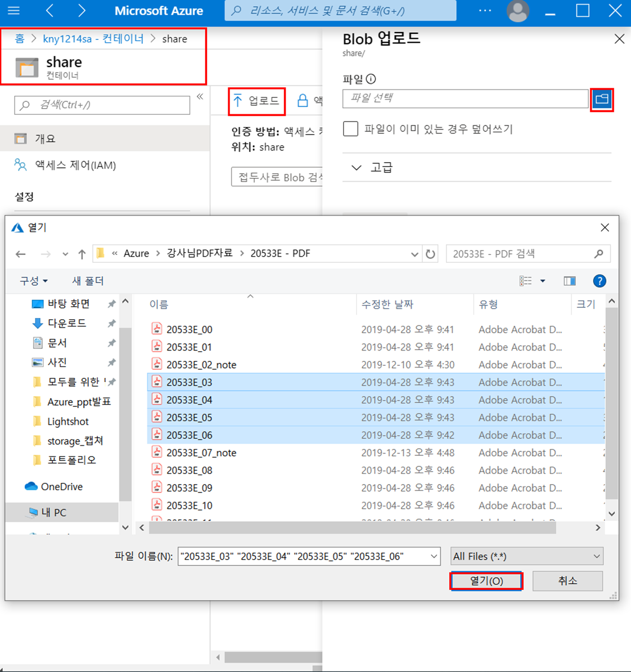Change the view layout icon
This screenshot has height=672, width=631.
(x=526, y=281)
